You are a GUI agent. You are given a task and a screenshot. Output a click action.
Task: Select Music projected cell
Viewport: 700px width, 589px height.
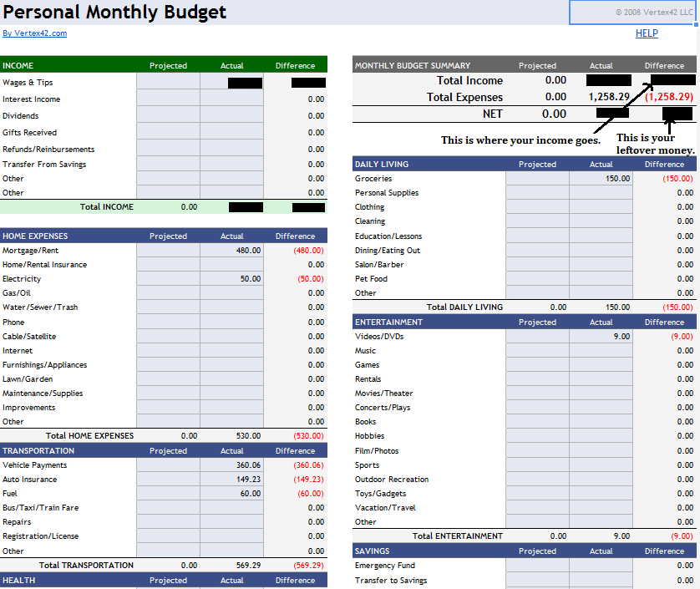(537, 351)
